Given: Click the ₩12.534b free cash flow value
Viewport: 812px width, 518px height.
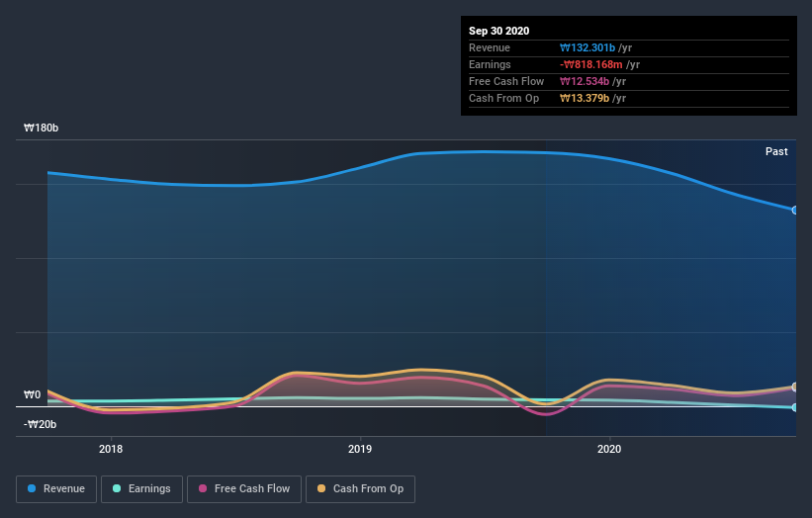Looking at the screenshot, I should [x=585, y=81].
